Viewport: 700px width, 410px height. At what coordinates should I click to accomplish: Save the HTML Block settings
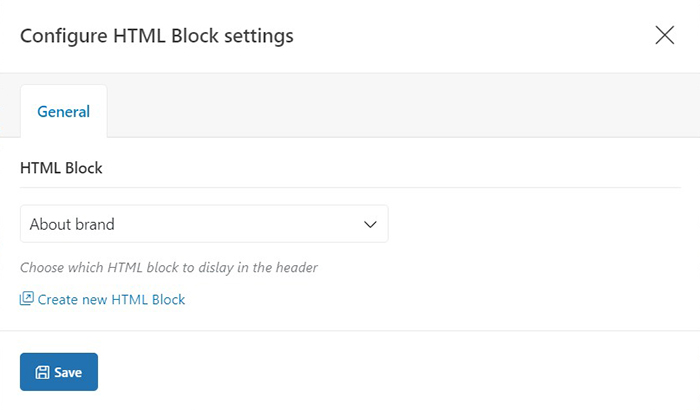59,372
